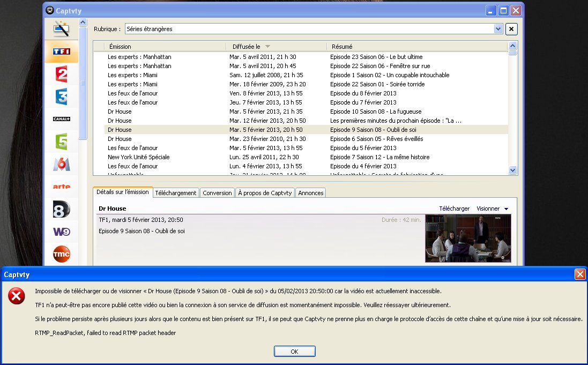588x365 pixels.
Task: Select the France 3 channel icon
Action: point(62,96)
